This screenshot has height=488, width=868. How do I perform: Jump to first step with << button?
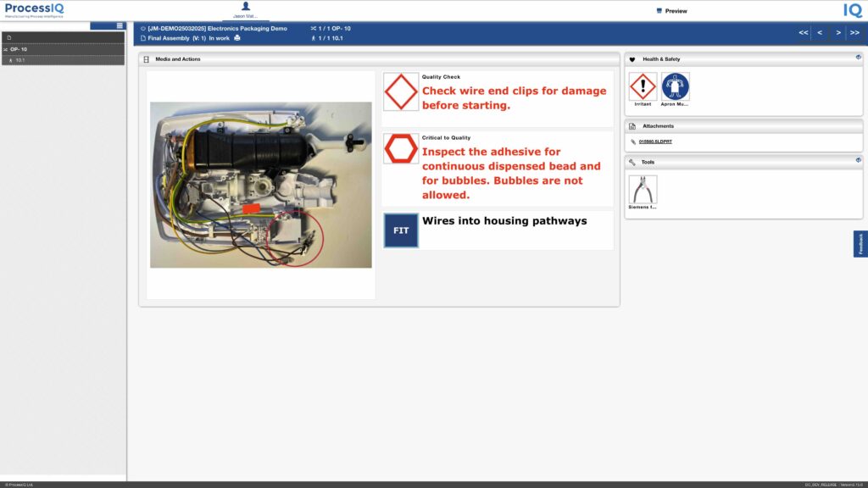804,33
